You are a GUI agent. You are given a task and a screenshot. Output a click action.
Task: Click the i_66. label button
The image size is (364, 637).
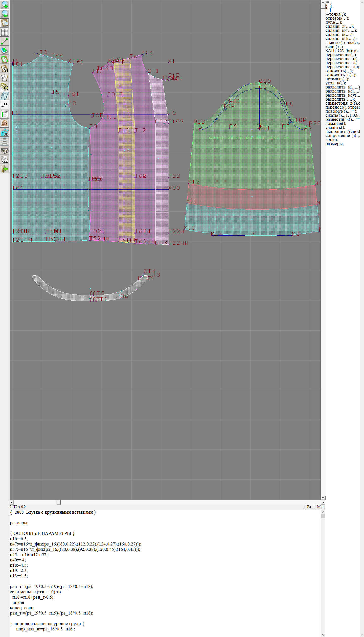click(x=5, y=105)
